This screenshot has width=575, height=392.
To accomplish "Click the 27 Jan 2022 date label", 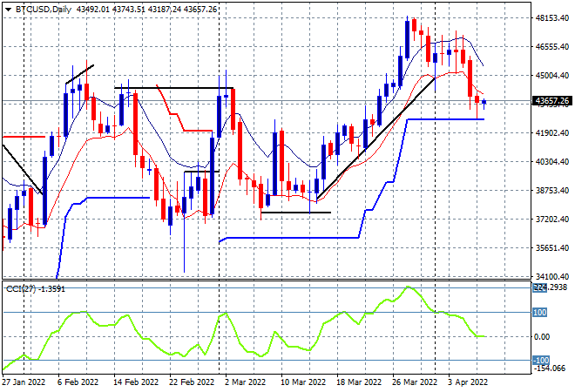I will 24,382.
